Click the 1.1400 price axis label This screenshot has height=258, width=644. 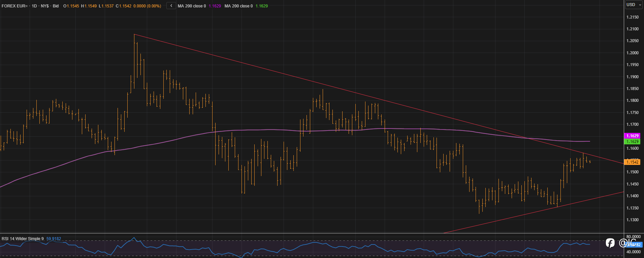point(633,196)
